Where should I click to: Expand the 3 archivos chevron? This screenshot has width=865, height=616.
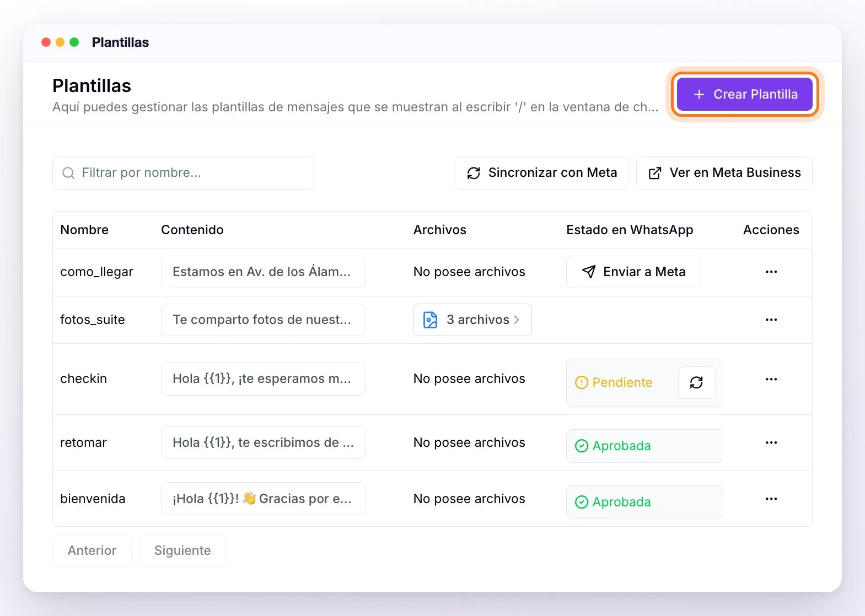517,320
